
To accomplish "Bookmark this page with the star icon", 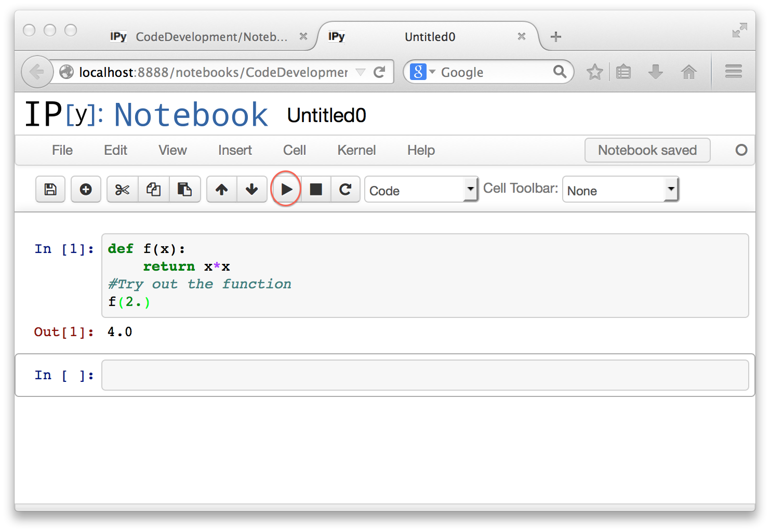I will tap(594, 72).
